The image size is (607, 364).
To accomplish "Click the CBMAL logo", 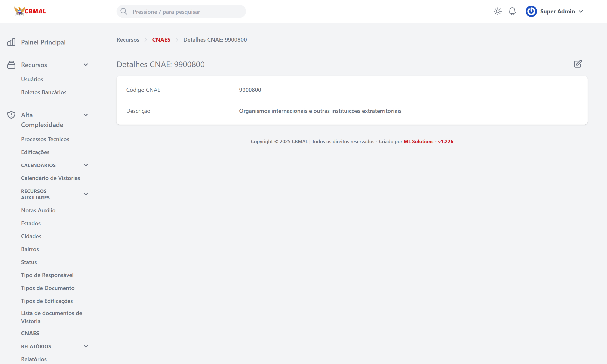I will pyautogui.click(x=30, y=11).
